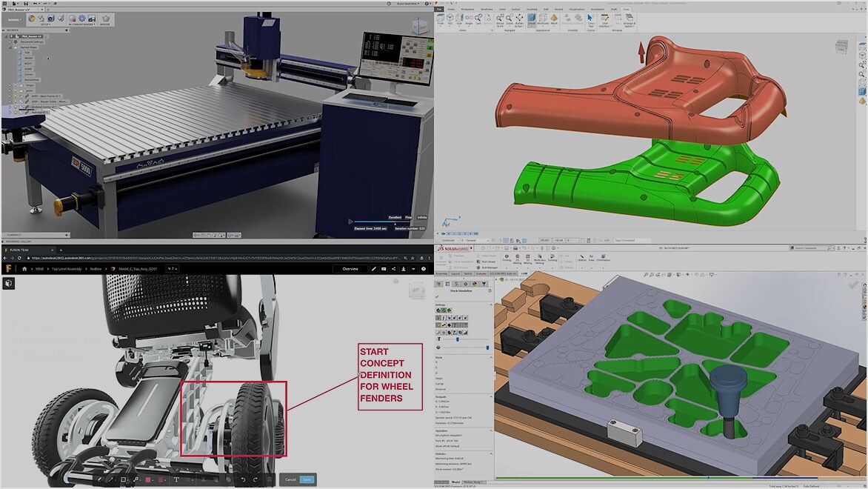This screenshot has width=868, height=489.
Task: Toggle visibility bulb of PRO_Router root component
Action: [x=11, y=36]
